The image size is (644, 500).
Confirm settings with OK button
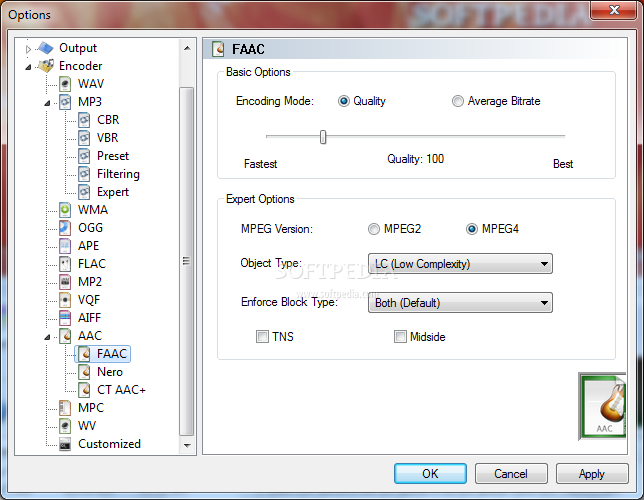point(430,474)
